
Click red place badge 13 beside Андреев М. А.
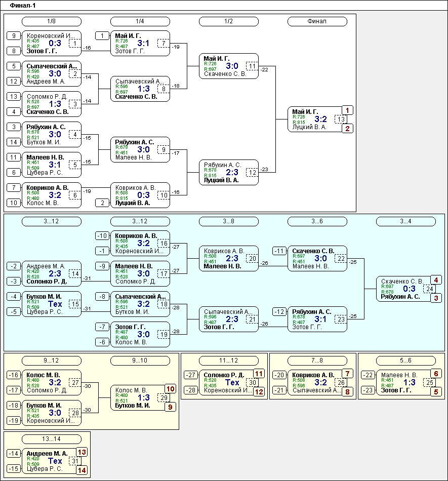click(x=82, y=452)
